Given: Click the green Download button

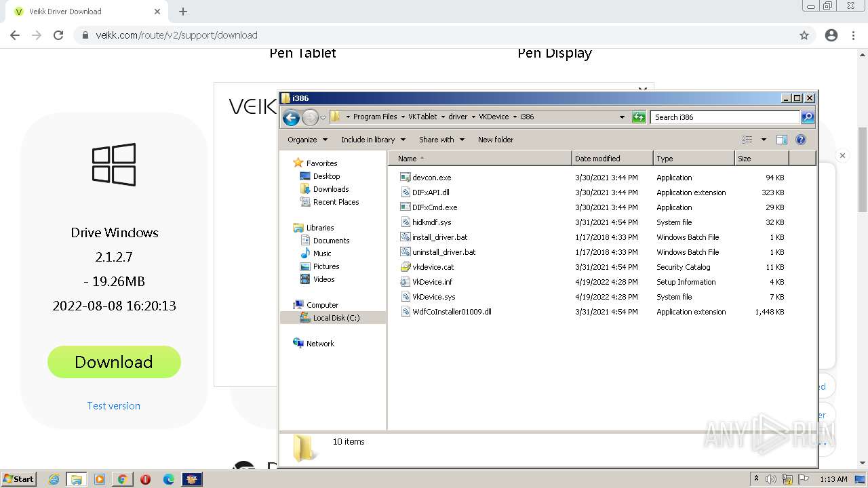Looking at the screenshot, I should tap(114, 362).
